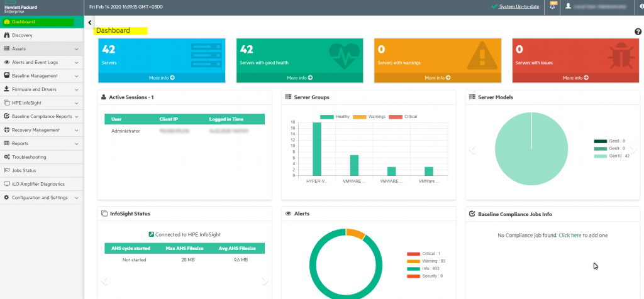Click More info on Servers with good health
The height and width of the screenshot is (299, 644).
click(x=299, y=77)
